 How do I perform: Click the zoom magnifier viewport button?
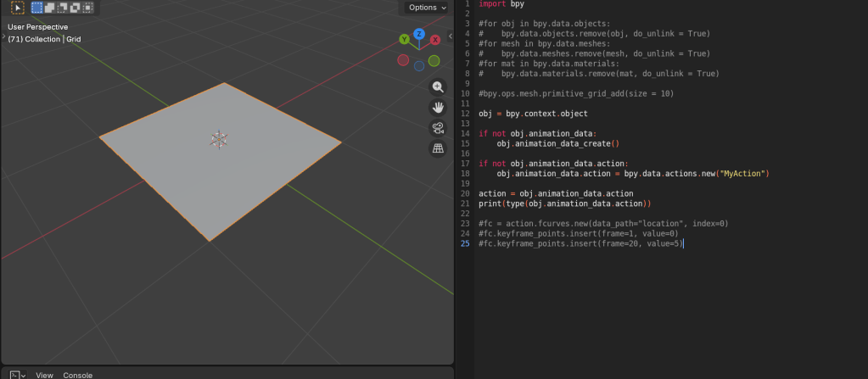(438, 87)
